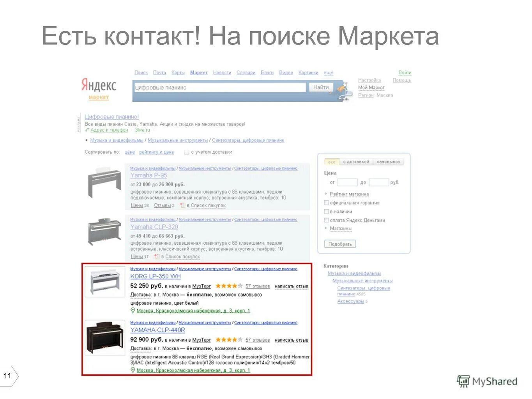Image resolution: width=532 pixels, height=399 pixels.
Task: Open 'Аксессуары' in the categories list
Action: click(350, 301)
